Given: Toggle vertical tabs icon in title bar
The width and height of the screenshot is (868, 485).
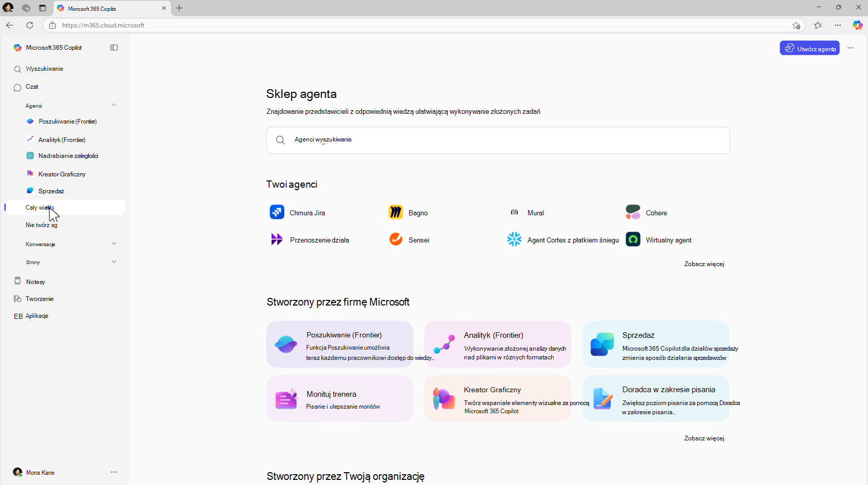Looking at the screenshot, I should (43, 8).
